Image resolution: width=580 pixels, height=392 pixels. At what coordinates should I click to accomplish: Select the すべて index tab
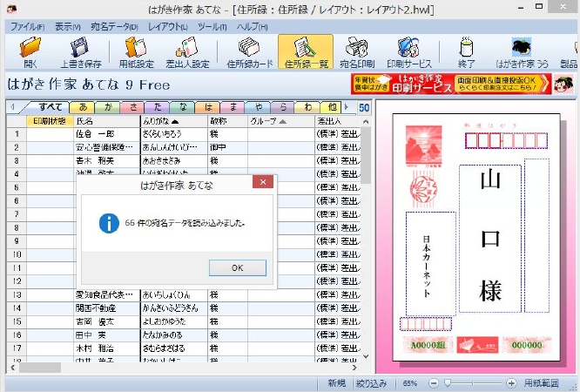tap(50, 107)
